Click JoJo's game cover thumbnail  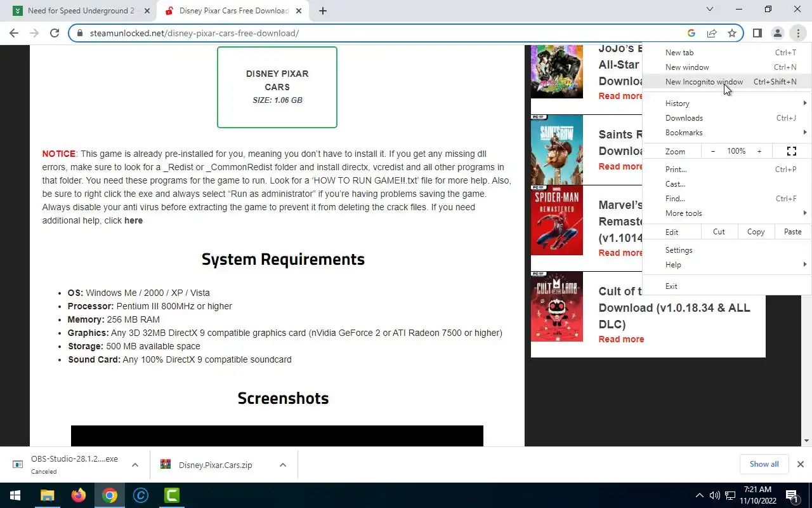[557, 72]
